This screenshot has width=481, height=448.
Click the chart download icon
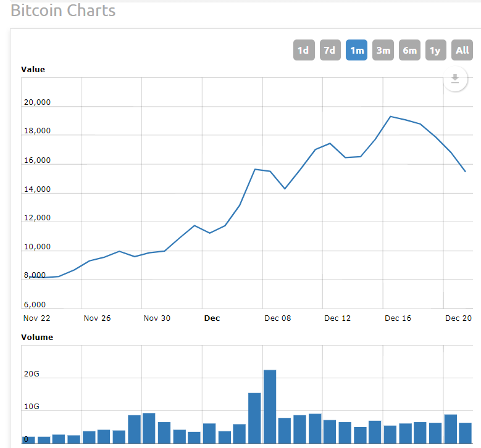click(455, 79)
